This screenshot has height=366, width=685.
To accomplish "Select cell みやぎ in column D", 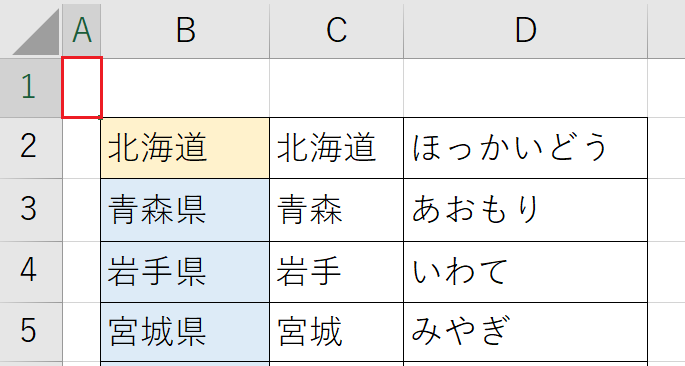I will point(526,332).
